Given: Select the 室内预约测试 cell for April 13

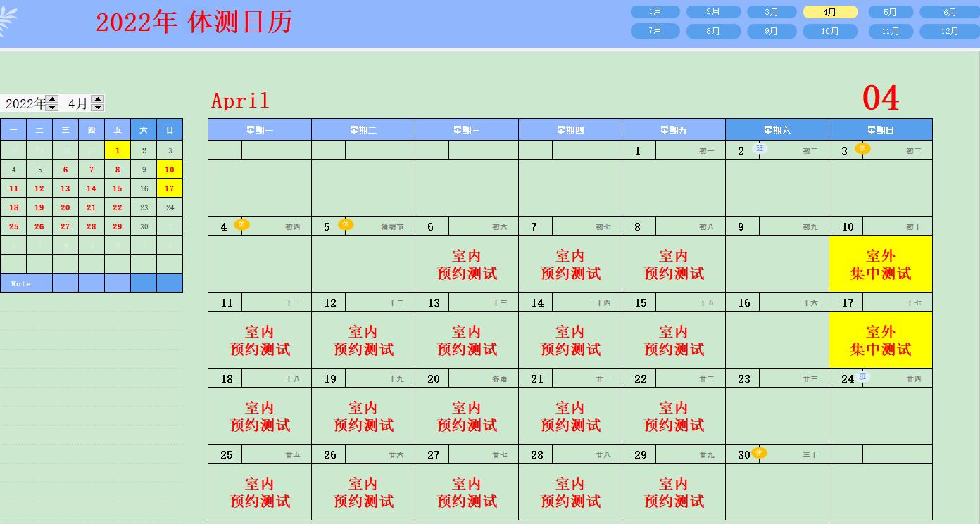Looking at the screenshot, I should 467,340.
